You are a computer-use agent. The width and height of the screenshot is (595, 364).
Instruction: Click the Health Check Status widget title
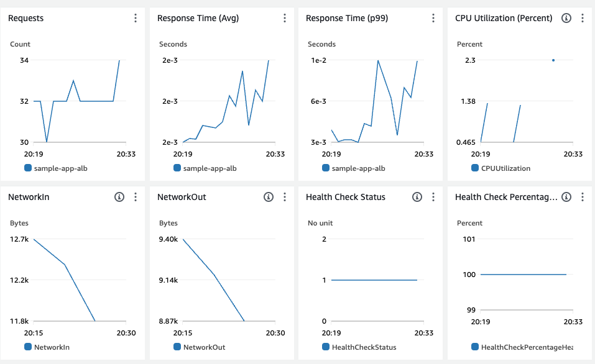tap(346, 197)
